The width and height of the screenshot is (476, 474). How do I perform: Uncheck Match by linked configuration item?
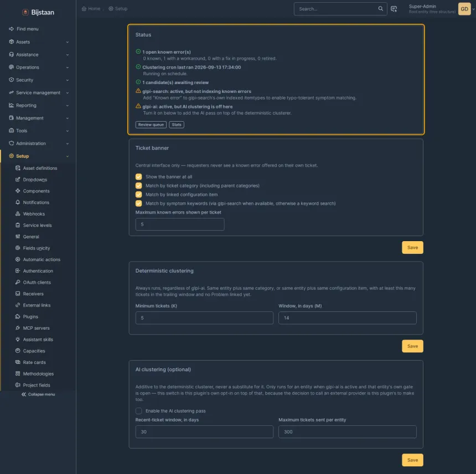click(x=139, y=194)
